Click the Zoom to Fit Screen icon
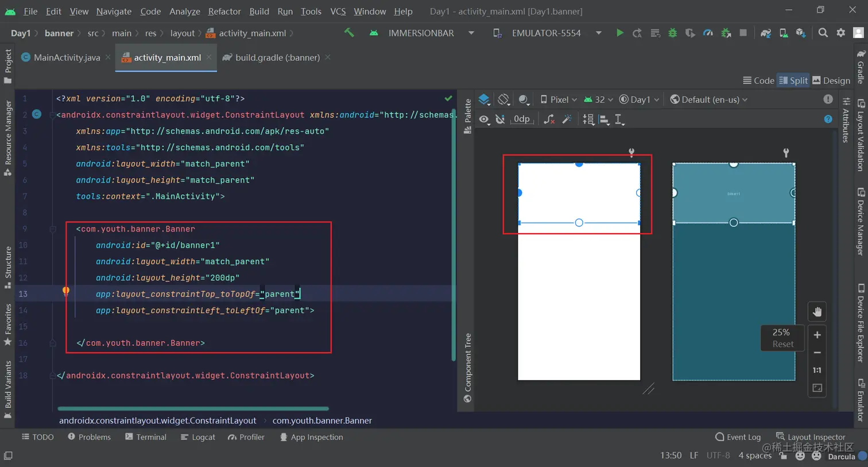The height and width of the screenshot is (467, 868). click(817, 388)
